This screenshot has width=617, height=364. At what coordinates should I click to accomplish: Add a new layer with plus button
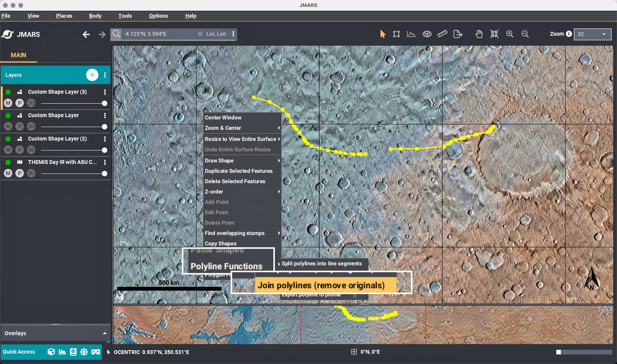click(x=92, y=75)
